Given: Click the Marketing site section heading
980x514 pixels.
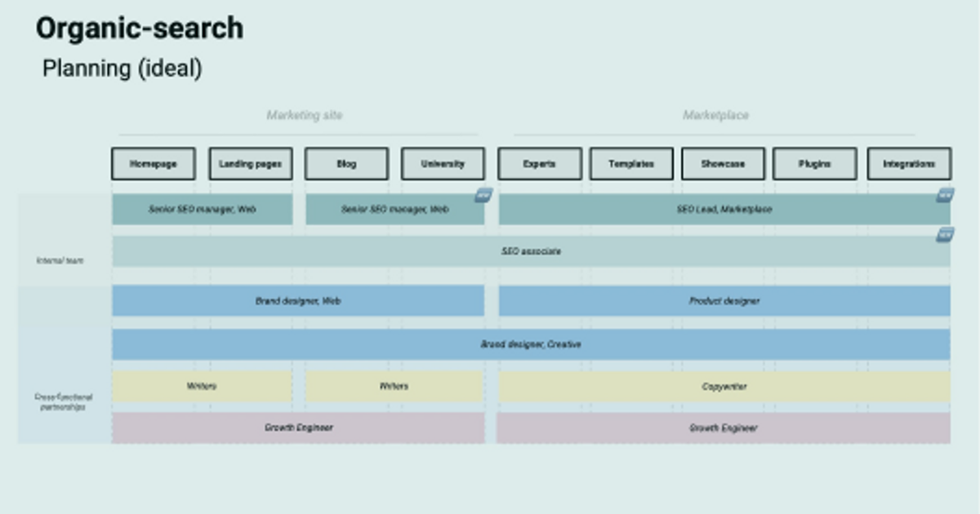Looking at the screenshot, I should (x=305, y=115).
